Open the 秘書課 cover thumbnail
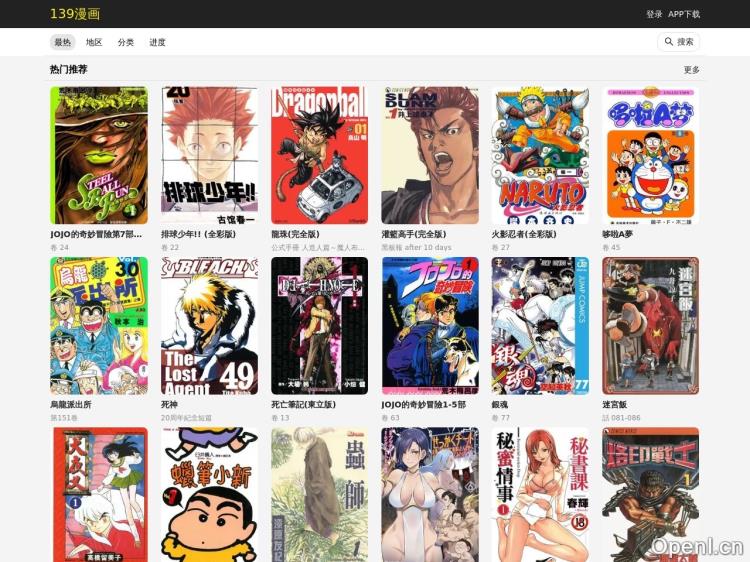This screenshot has width=750, height=562. tap(540, 495)
